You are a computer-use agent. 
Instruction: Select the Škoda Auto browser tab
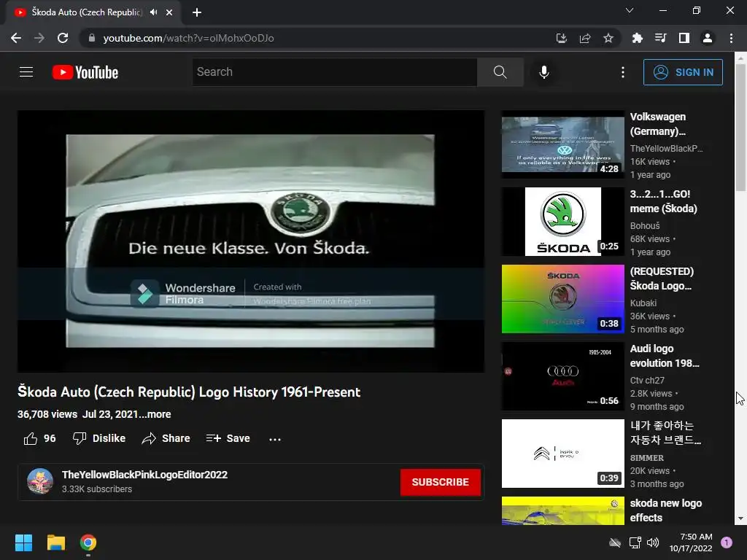pyautogui.click(x=93, y=12)
